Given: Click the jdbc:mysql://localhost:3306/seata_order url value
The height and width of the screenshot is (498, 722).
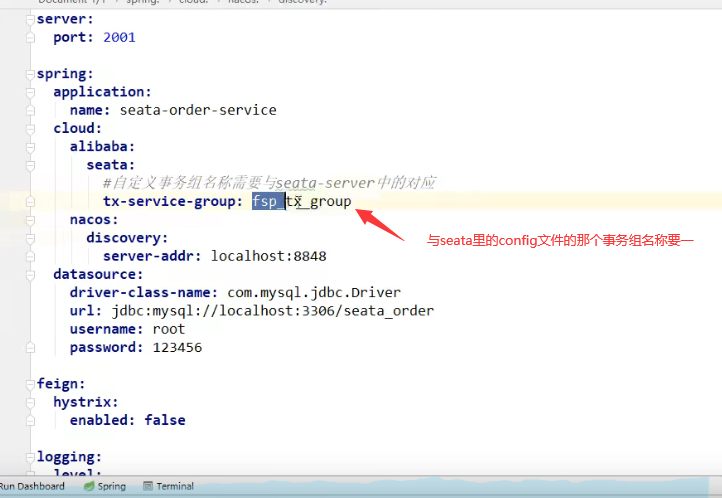Looking at the screenshot, I should (x=273, y=311).
